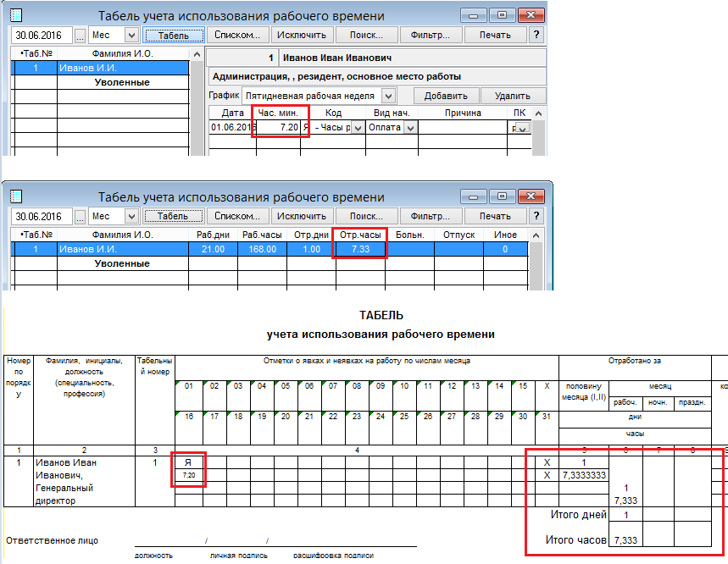Open Фильтр... in the lower window
This screenshot has height=564, width=728.
click(431, 216)
